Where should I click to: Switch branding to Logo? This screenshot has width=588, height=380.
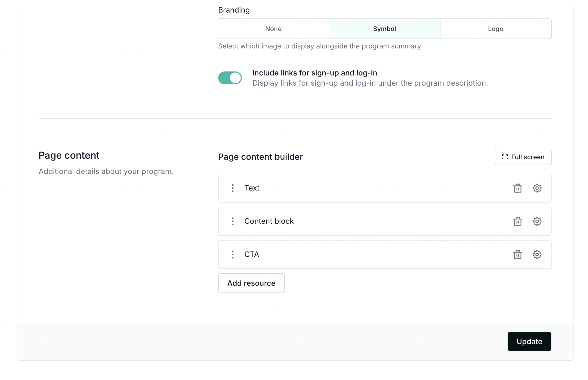pos(495,29)
